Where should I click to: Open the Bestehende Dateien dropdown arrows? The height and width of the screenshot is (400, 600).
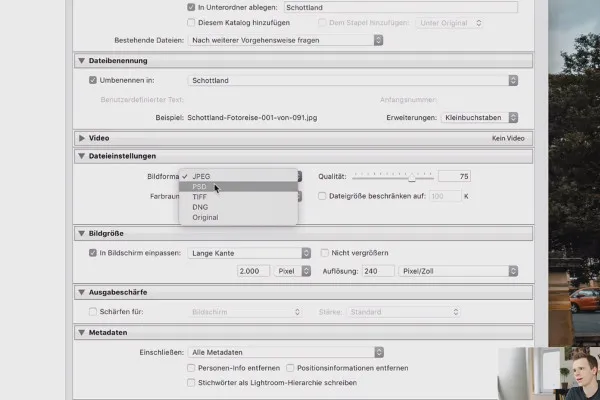tap(378, 40)
